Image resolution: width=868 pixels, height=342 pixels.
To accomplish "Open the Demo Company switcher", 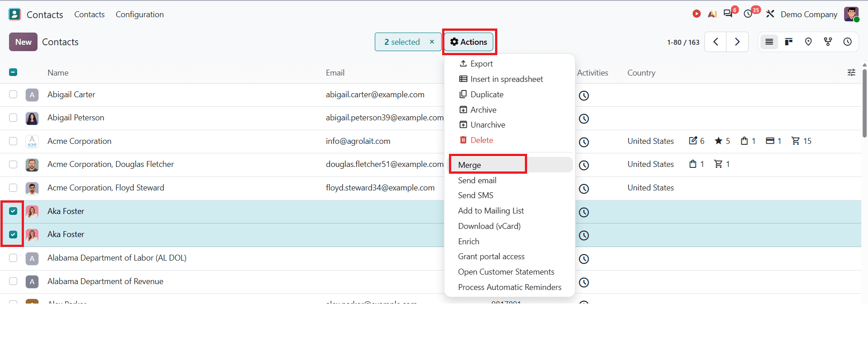I will [809, 14].
